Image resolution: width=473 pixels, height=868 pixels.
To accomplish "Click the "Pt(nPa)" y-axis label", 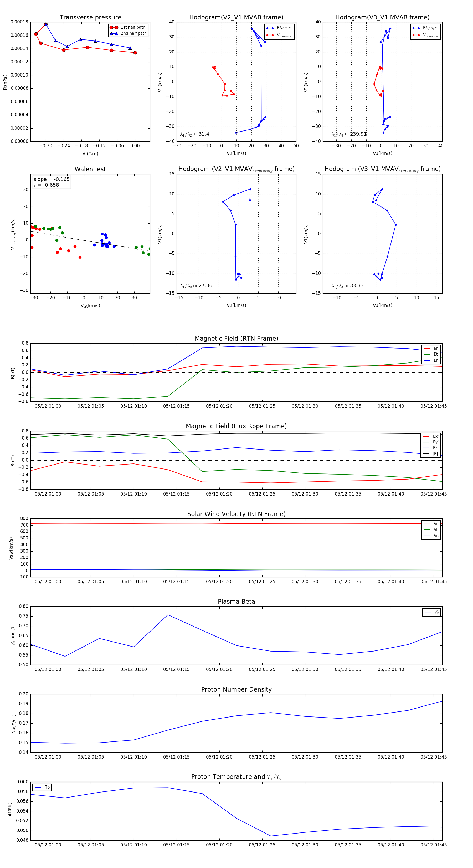I will pyautogui.click(x=5, y=82).
